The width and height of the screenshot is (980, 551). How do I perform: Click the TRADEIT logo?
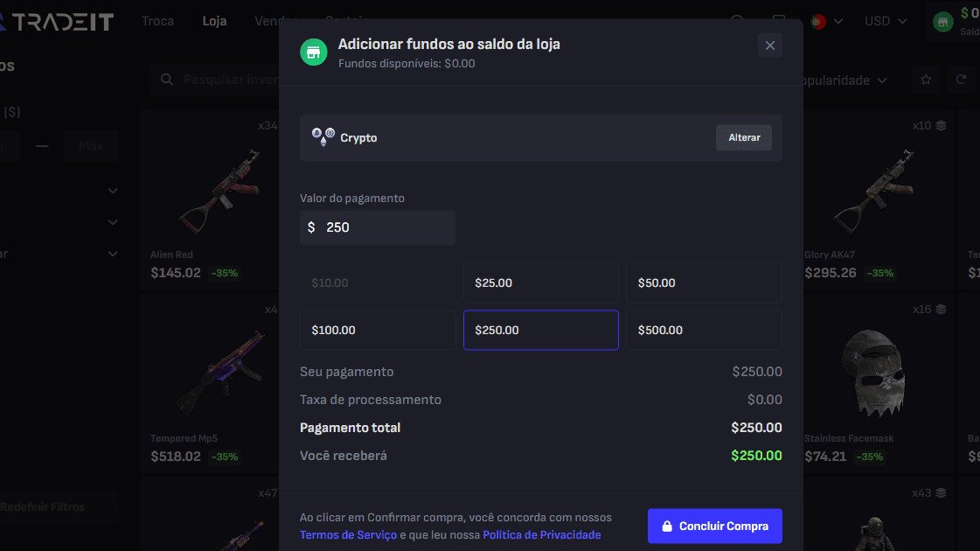pyautogui.click(x=57, y=22)
